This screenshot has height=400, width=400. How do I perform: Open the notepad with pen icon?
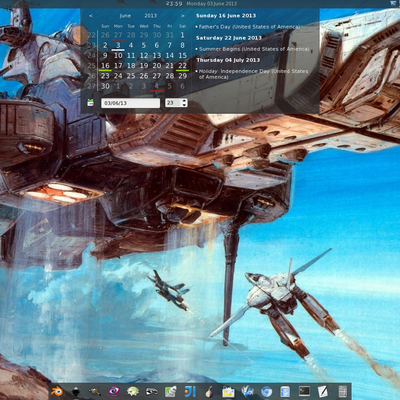323,391
